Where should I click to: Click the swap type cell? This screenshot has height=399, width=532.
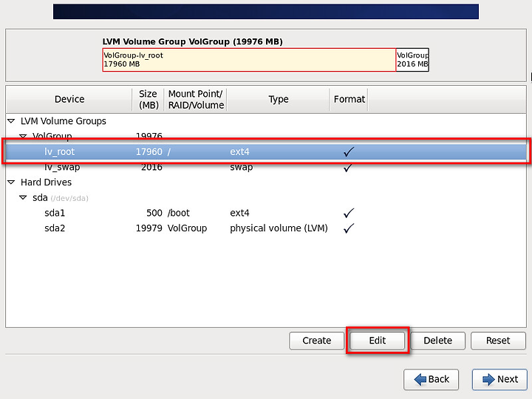pos(241,167)
